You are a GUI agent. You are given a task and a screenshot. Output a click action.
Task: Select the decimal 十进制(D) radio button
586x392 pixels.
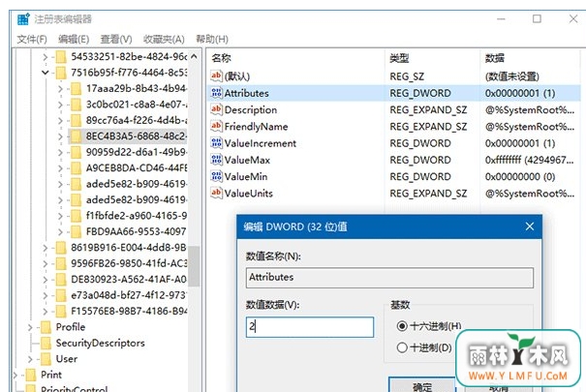(x=402, y=347)
